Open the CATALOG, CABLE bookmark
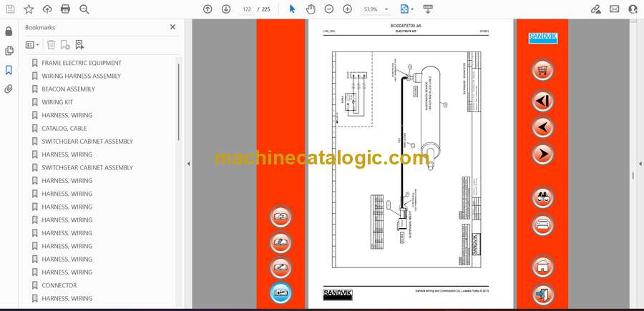644x311 pixels. (64, 129)
